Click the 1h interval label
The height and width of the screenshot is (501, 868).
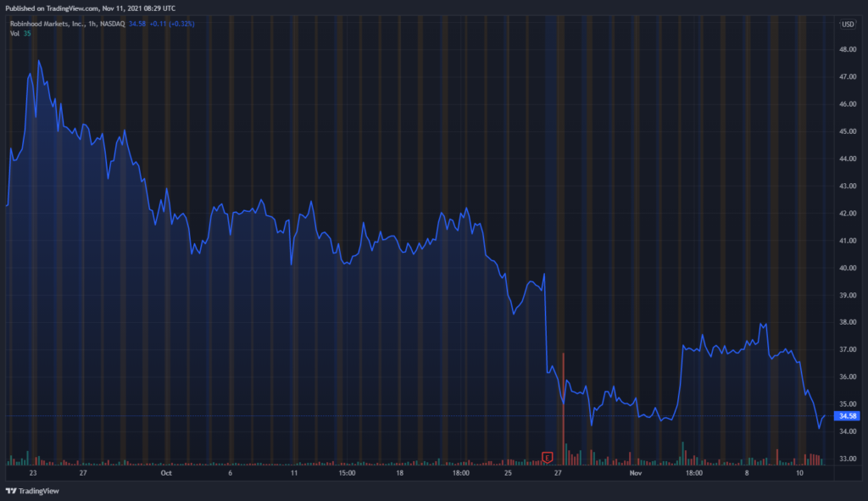click(x=92, y=24)
